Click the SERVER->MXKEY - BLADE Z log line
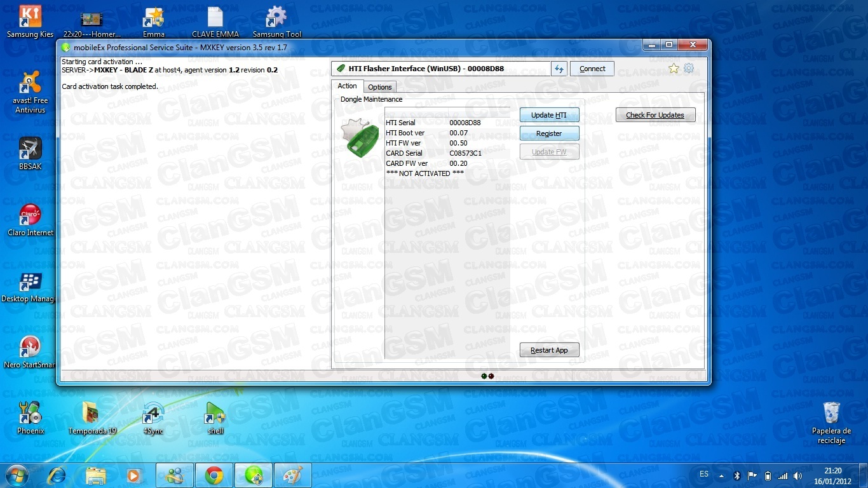Viewport: 868px width, 488px height. click(x=170, y=70)
